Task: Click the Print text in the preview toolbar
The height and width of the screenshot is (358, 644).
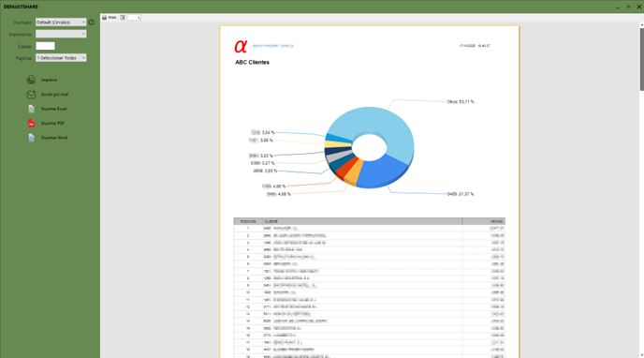Action: click(x=112, y=18)
